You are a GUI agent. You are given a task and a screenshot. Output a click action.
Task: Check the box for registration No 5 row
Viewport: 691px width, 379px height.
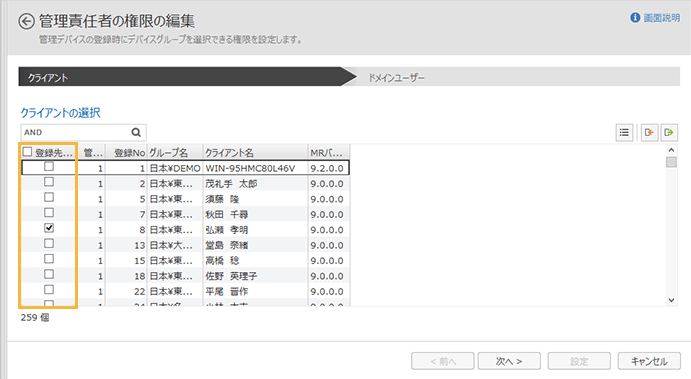coord(49,197)
